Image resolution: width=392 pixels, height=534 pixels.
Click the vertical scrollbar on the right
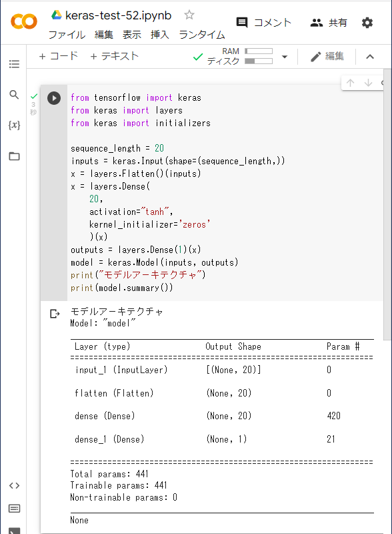coord(387,204)
